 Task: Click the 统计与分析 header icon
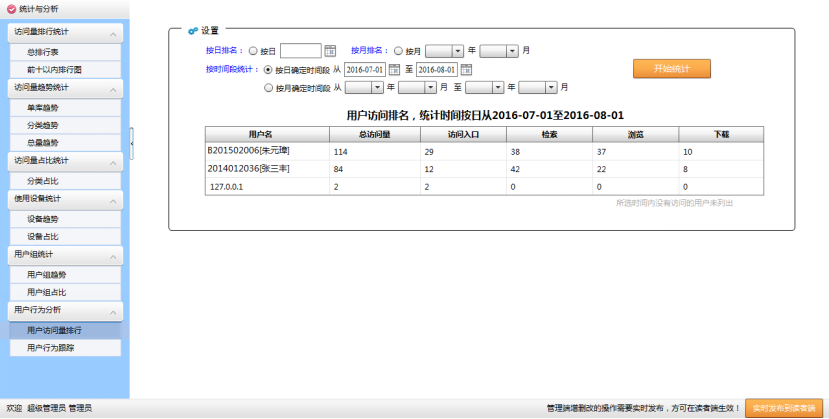click(x=11, y=9)
